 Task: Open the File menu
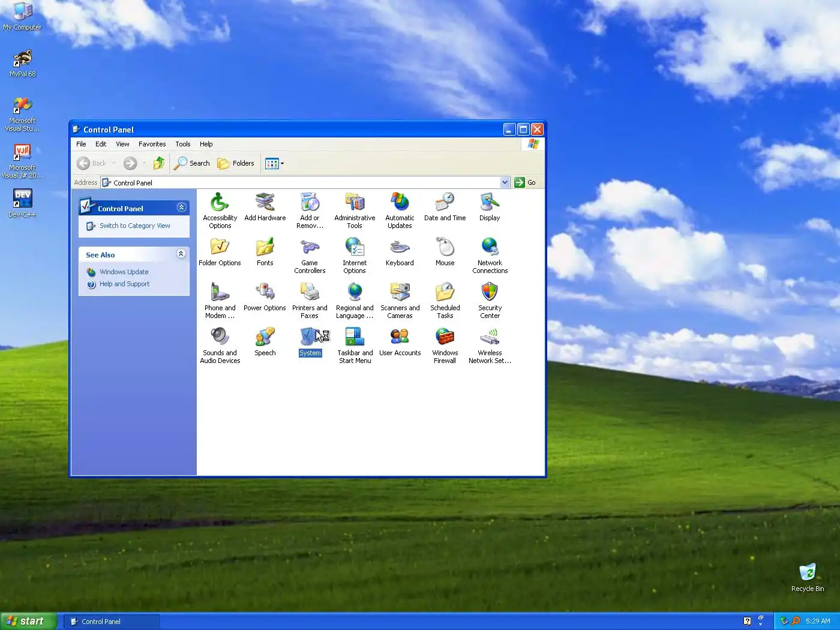[x=81, y=144]
